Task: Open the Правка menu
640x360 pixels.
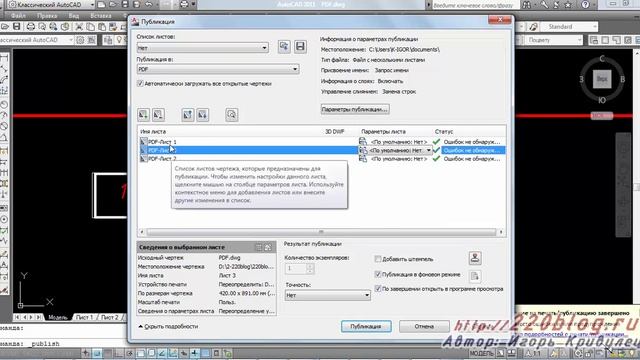Action: pos(47,16)
